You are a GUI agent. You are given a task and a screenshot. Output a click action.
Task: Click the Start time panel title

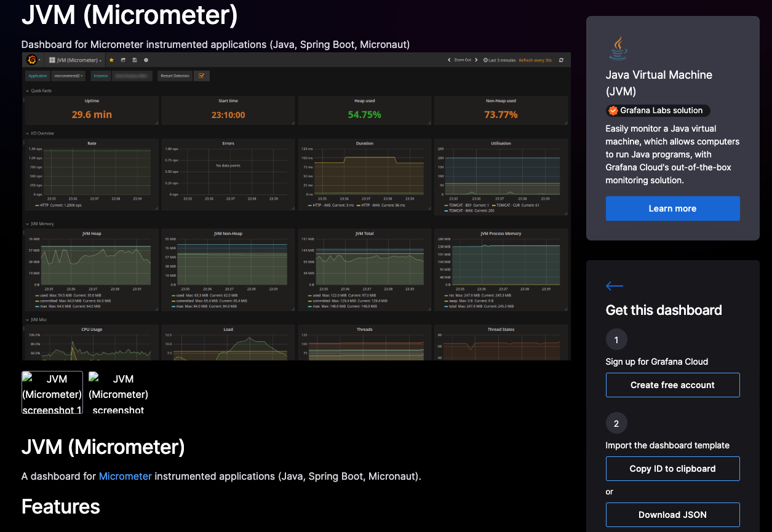228,101
